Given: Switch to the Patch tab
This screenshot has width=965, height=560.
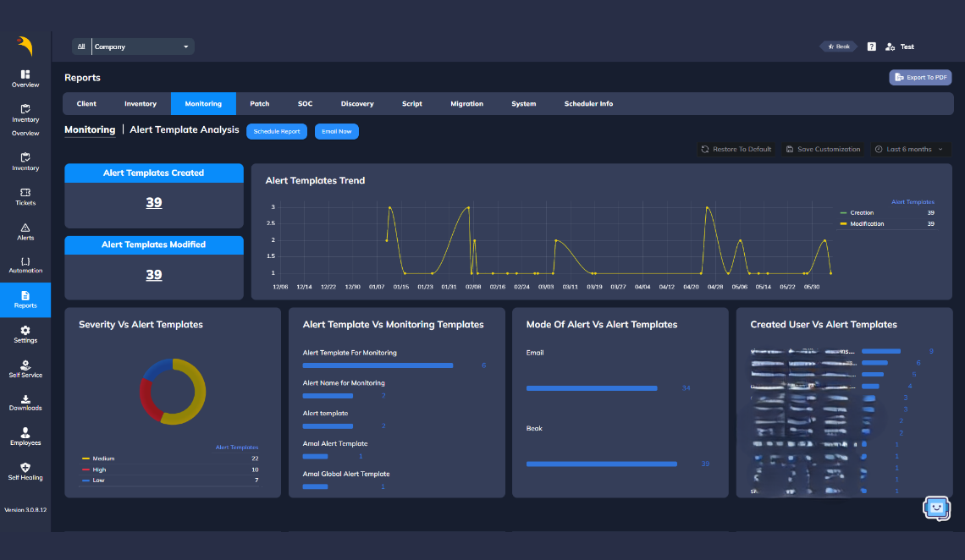Looking at the screenshot, I should pos(259,104).
